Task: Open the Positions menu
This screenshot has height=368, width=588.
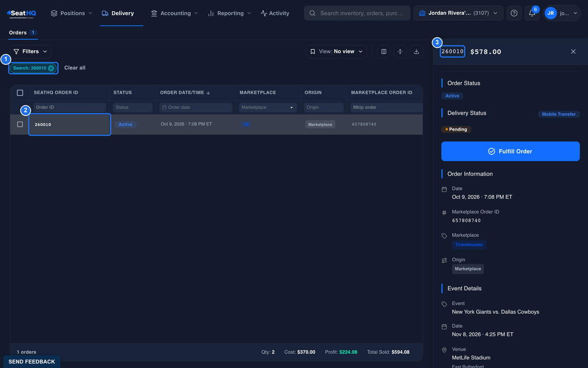Action: 71,13
